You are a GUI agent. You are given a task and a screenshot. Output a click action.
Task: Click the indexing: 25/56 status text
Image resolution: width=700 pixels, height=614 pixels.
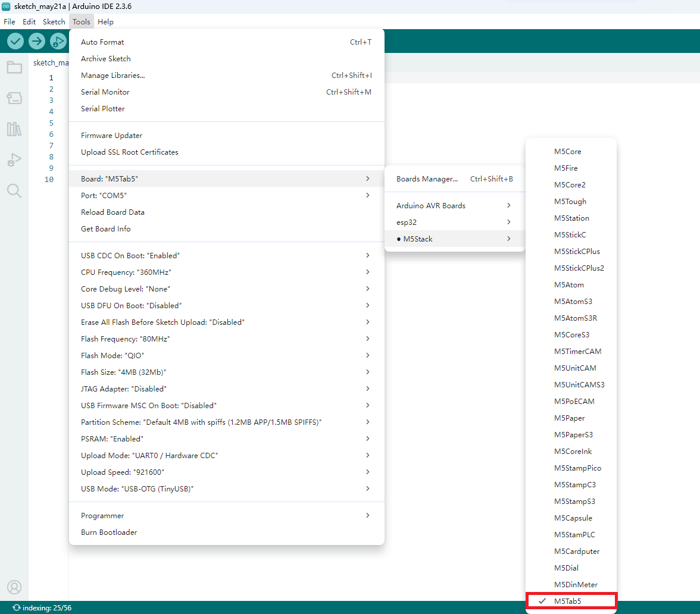click(x=47, y=608)
